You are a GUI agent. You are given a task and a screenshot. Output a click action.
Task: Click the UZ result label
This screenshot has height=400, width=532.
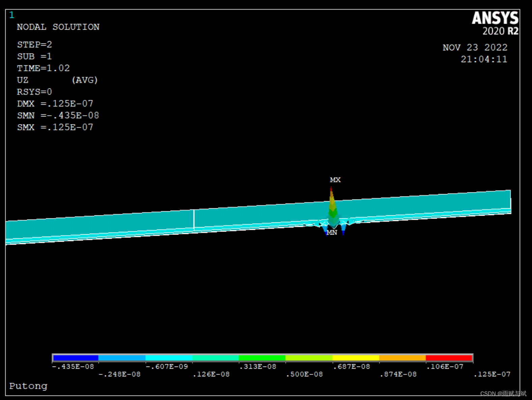click(x=23, y=80)
